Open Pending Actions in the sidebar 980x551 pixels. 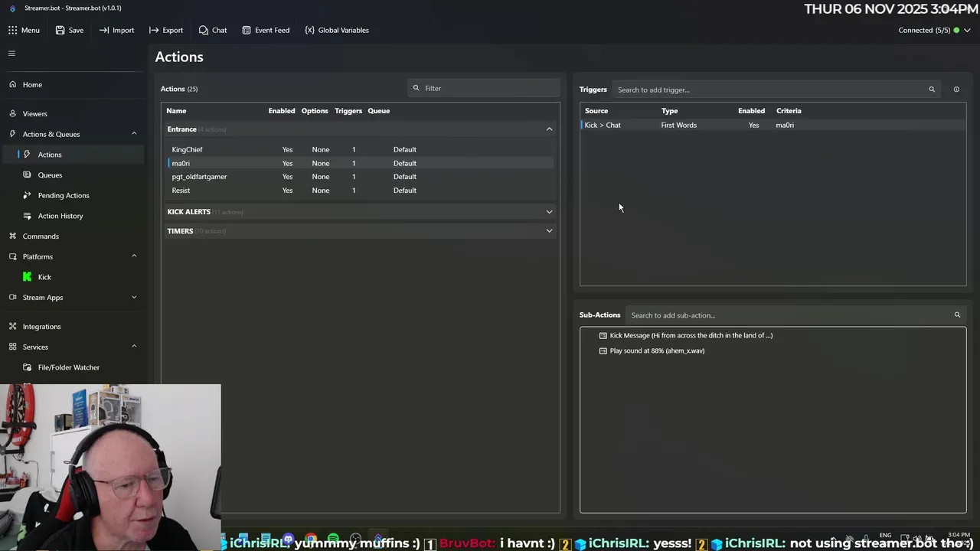[64, 195]
